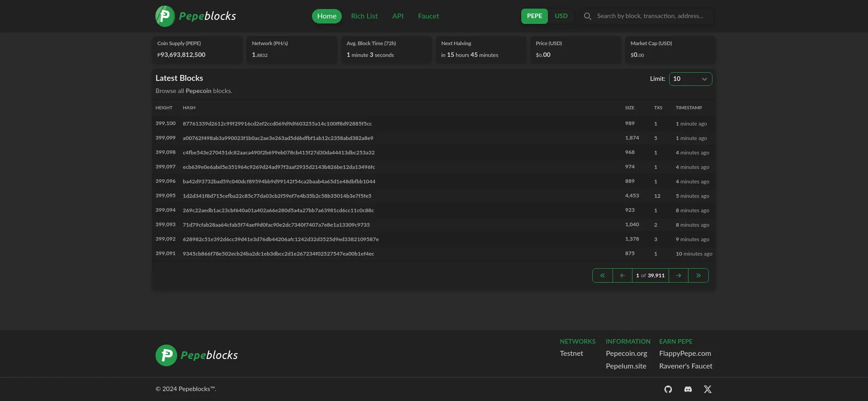Image resolution: width=868 pixels, height=401 pixels.
Task: Click block hash starting with ba42d93732bad
Action: pyautogui.click(x=279, y=182)
